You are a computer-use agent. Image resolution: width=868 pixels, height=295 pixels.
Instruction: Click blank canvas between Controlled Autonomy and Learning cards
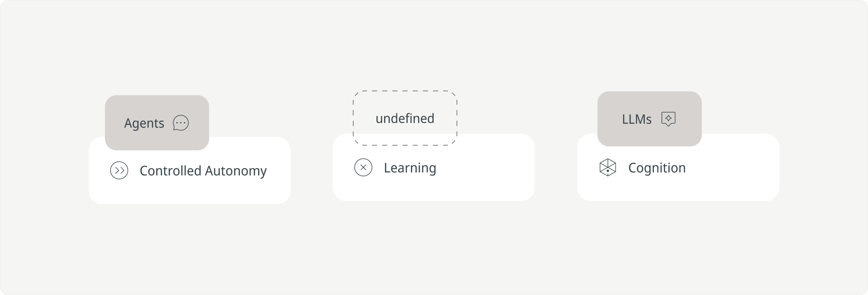tap(312, 169)
